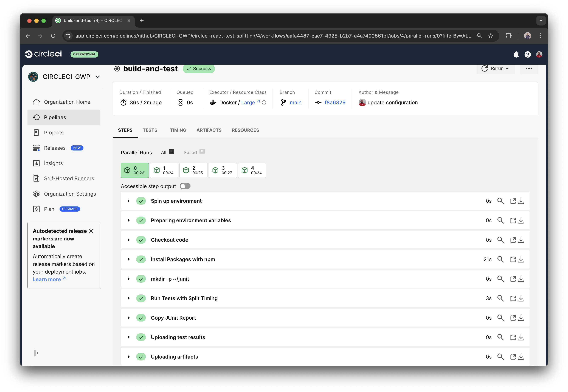The width and height of the screenshot is (568, 392).
Task: Expand the Run Tests with Split Timing step
Action: point(129,298)
